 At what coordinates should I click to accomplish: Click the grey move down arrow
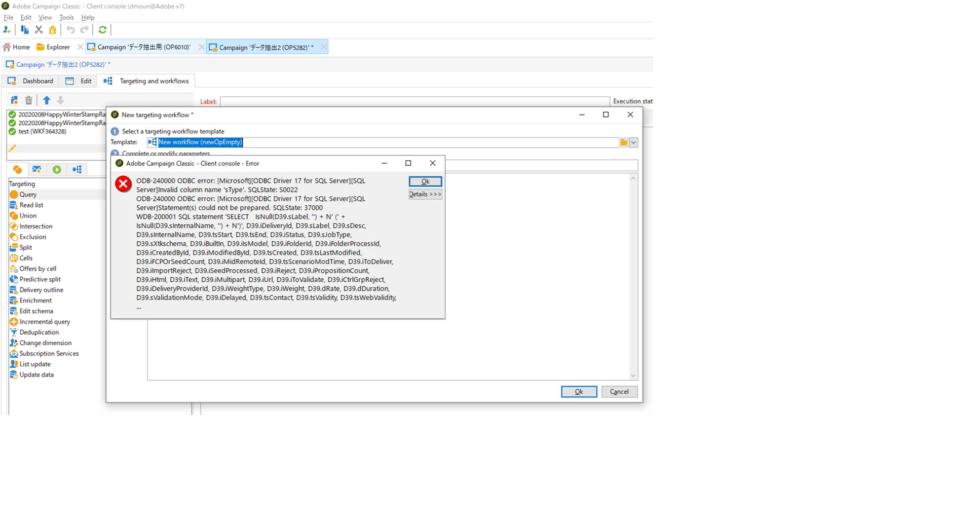point(61,100)
